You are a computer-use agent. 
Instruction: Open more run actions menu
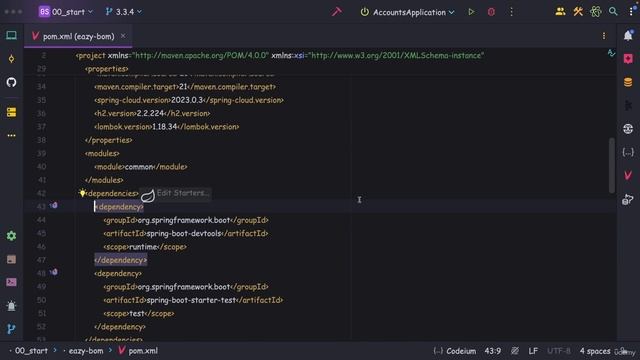pos(511,12)
